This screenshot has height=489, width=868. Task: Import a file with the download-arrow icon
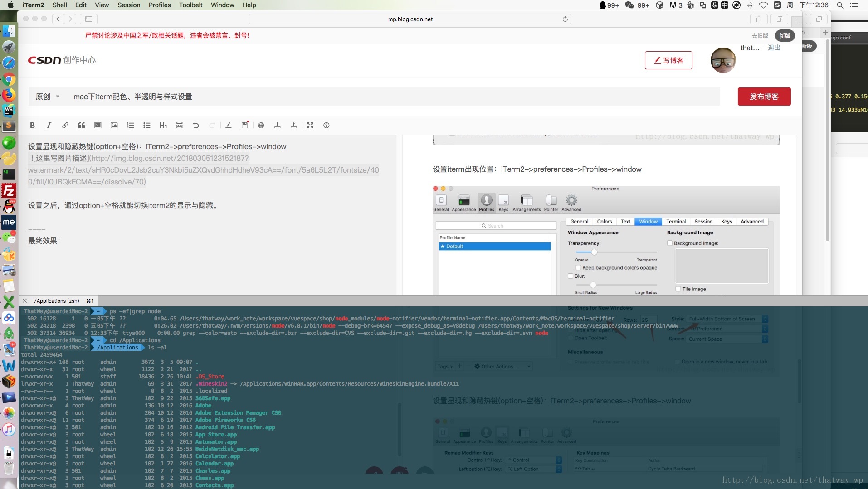pyautogui.click(x=277, y=126)
